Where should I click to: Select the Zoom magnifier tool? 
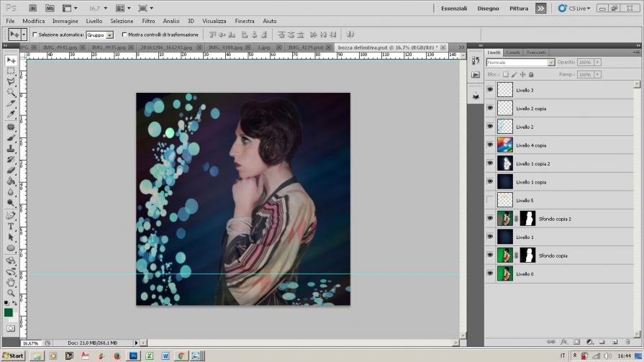point(12,293)
